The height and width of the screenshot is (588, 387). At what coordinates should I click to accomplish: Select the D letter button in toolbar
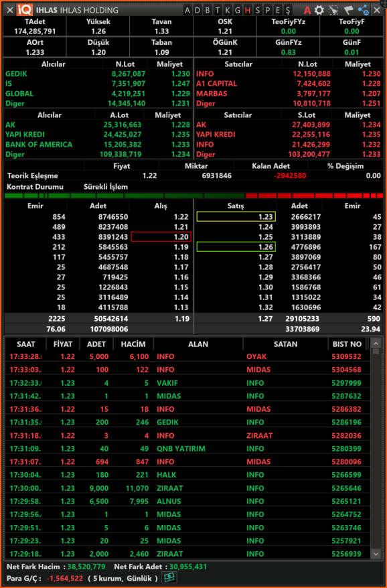click(x=198, y=10)
